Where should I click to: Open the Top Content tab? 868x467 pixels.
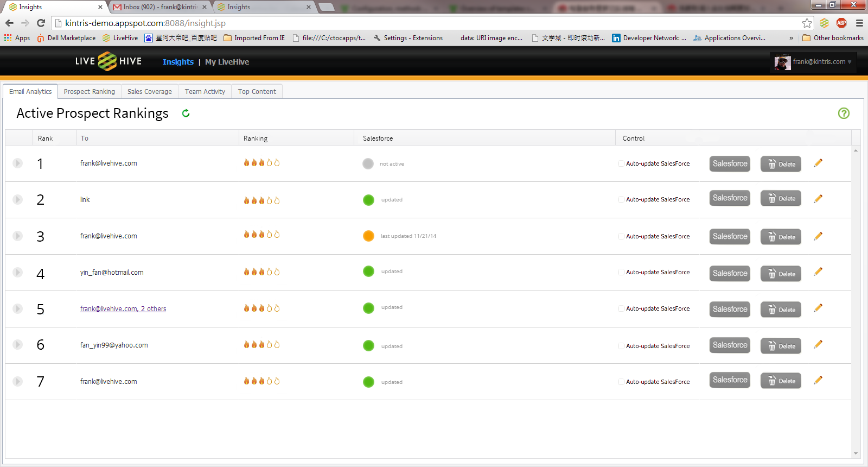(x=257, y=91)
